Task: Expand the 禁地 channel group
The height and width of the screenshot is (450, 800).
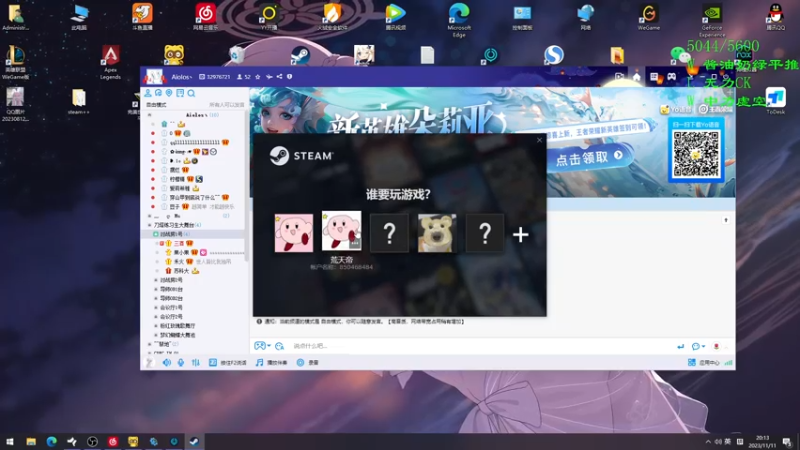Action: (x=149, y=344)
